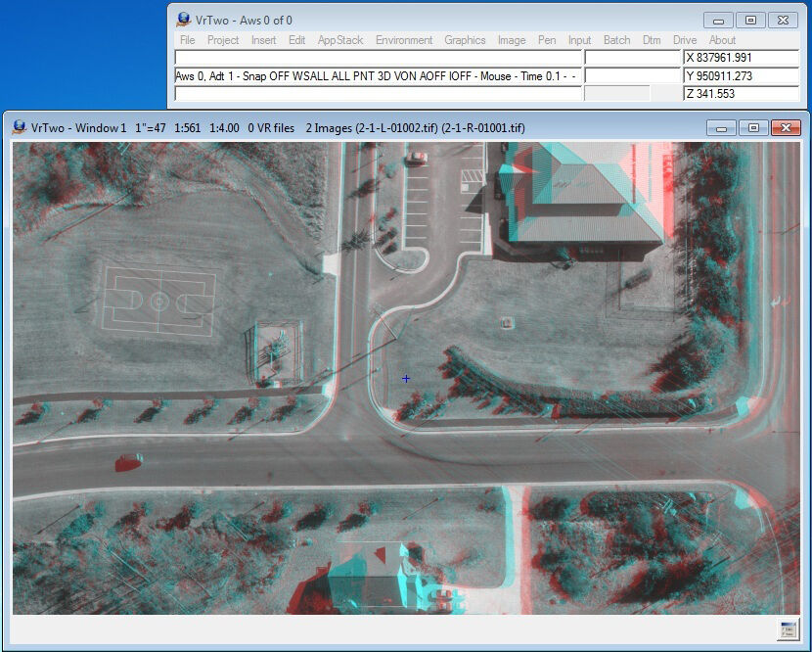The width and height of the screenshot is (812, 652).
Task: Select a radio option in the bottom-right mini panel
Action: pos(788,629)
